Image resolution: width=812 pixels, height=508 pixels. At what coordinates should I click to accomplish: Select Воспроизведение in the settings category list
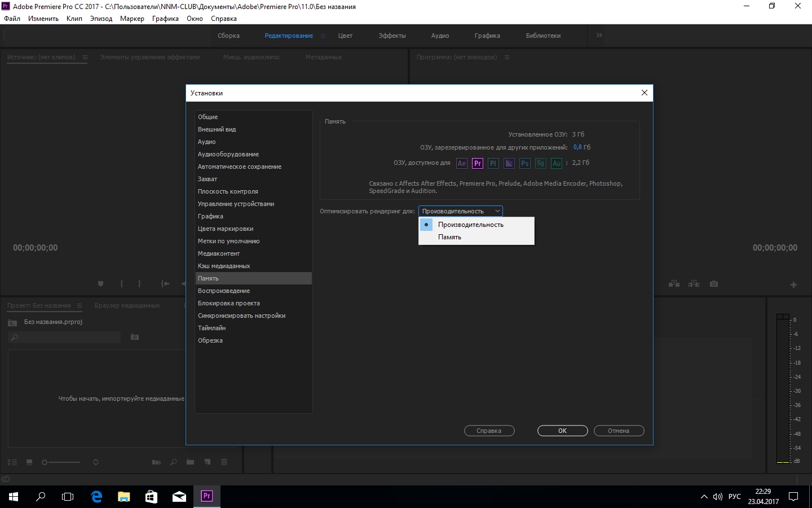[224, 291]
